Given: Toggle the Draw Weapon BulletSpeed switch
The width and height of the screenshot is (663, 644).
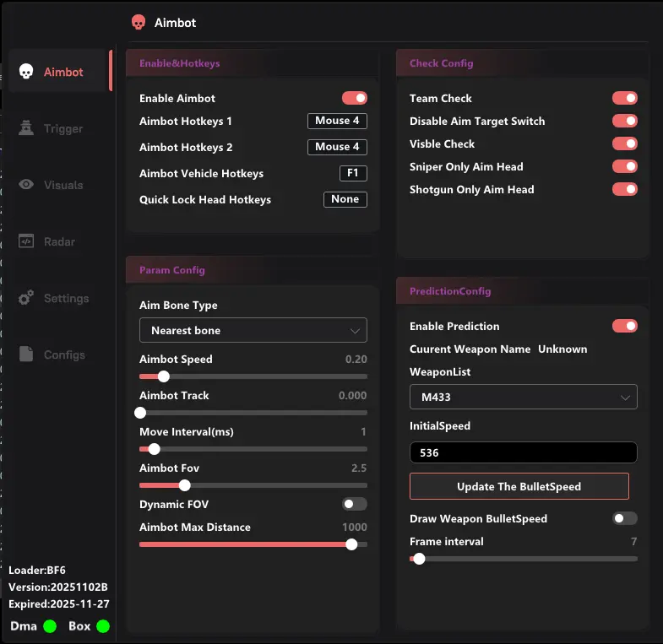Looking at the screenshot, I should 624,518.
